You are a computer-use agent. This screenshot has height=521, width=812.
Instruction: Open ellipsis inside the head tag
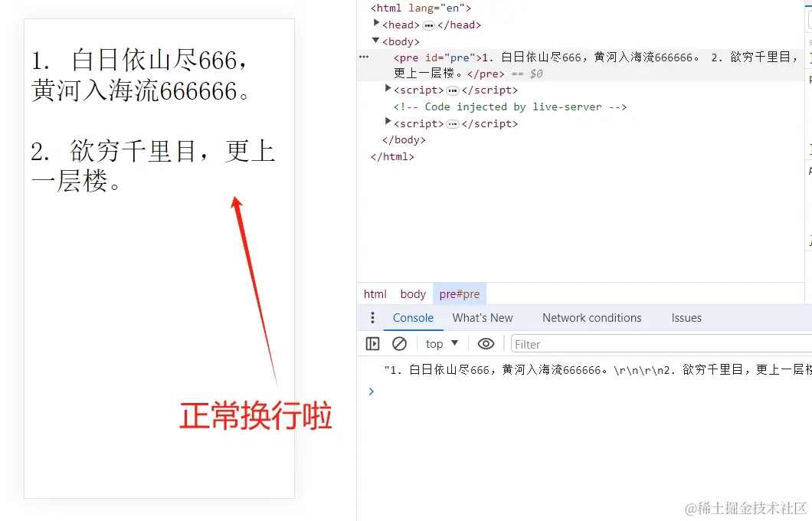[x=428, y=25]
